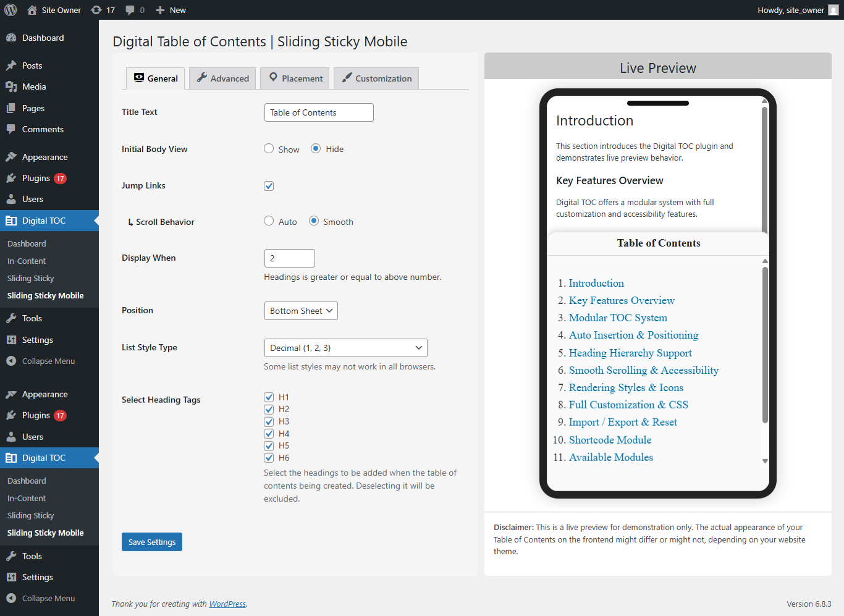Open the Position dropdown showing Bottom Sheet
This screenshot has height=616, width=844.
pos(301,310)
